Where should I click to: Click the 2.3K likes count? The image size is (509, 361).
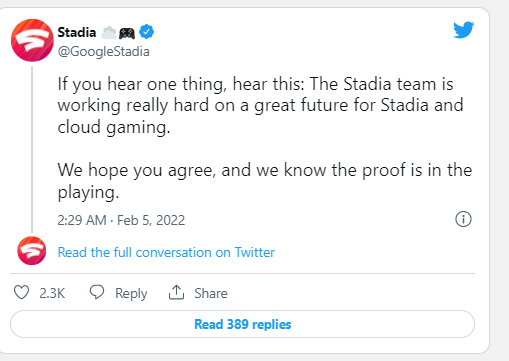(x=52, y=293)
